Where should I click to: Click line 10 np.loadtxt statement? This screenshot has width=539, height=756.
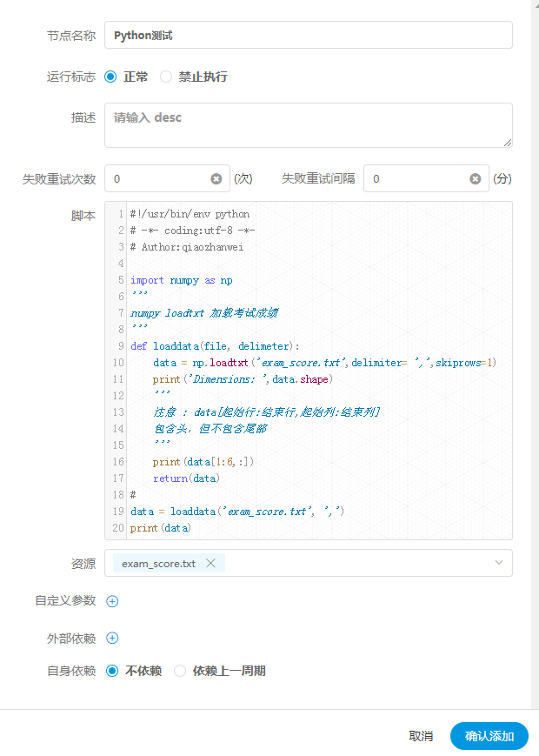point(324,363)
